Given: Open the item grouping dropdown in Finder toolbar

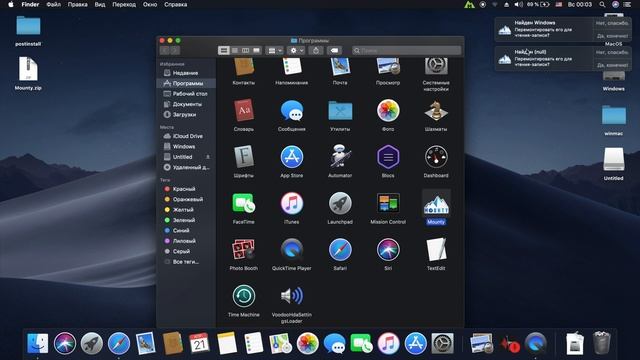Looking at the screenshot, I should (x=274, y=50).
